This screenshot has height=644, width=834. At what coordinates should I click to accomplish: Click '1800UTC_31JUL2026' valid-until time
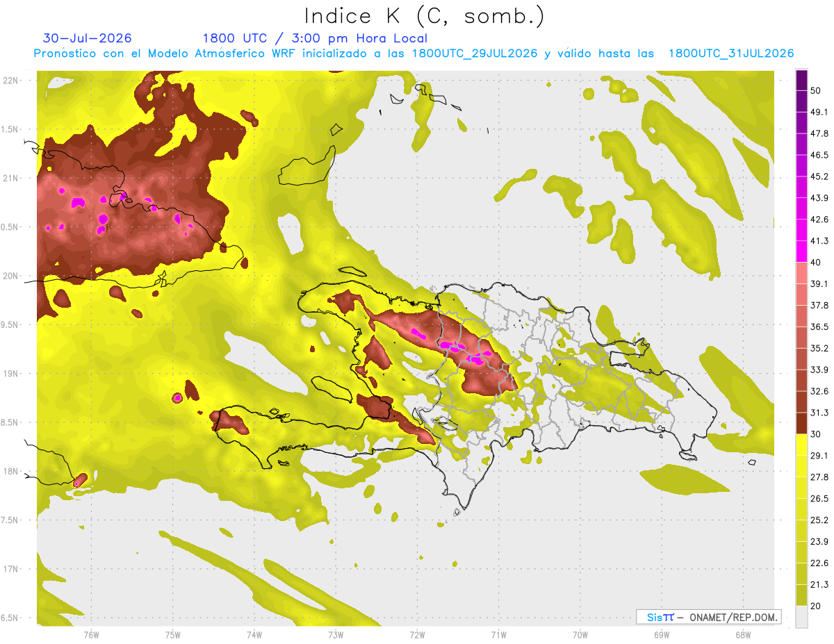(731, 53)
